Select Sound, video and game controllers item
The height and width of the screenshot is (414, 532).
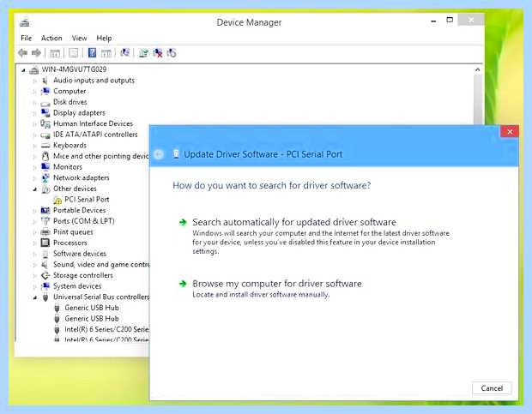click(101, 265)
